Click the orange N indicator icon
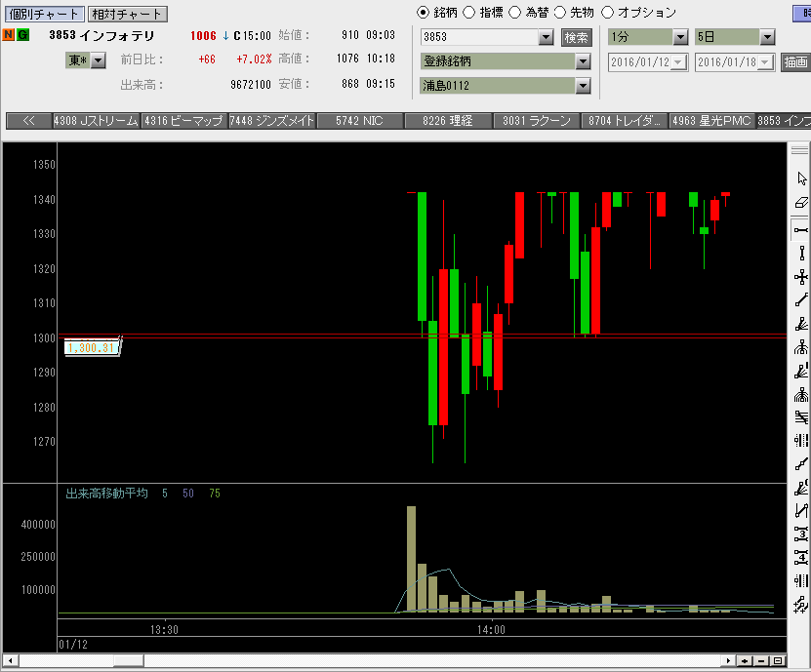Screen dimensions: 811x672 coord(8,35)
